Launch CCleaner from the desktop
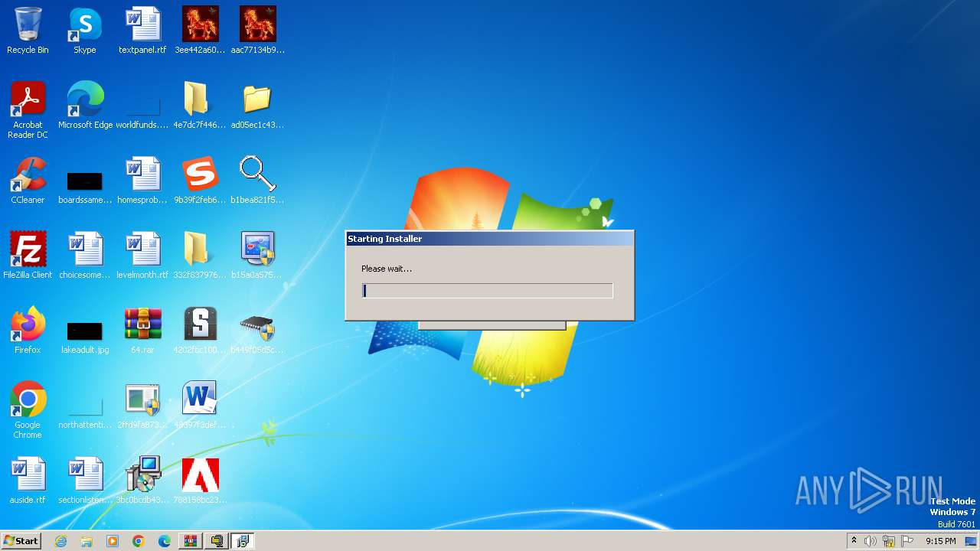The width and height of the screenshot is (980, 551). (x=28, y=181)
